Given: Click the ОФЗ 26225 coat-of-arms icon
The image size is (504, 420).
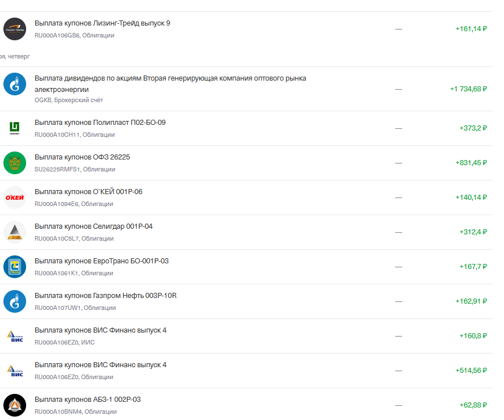Looking at the screenshot, I should coord(15,163).
